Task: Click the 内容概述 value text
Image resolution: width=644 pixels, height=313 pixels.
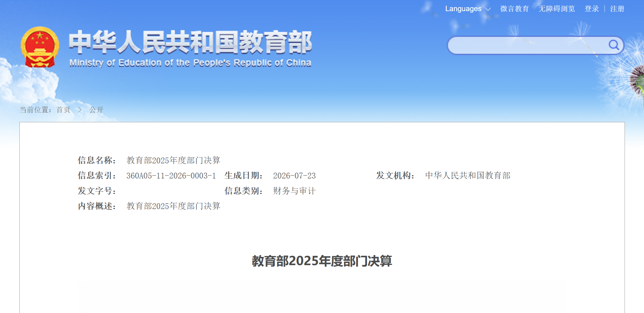Action: pyautogui.click(x=173, y=206)
